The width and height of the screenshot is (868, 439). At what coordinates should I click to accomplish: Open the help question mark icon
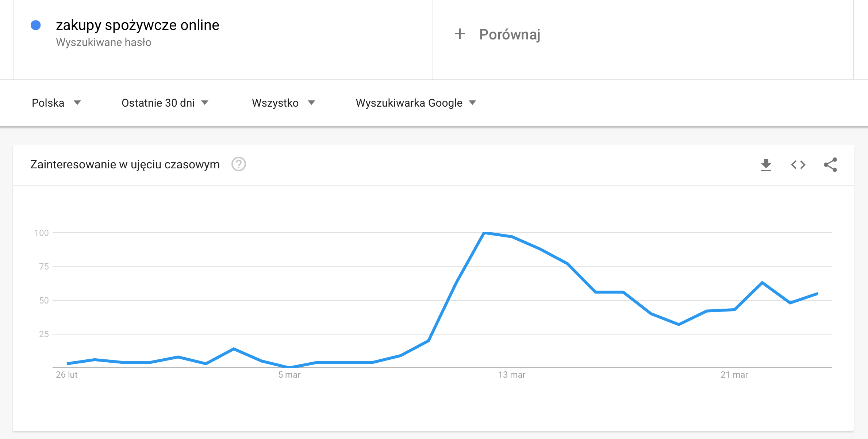239,164
